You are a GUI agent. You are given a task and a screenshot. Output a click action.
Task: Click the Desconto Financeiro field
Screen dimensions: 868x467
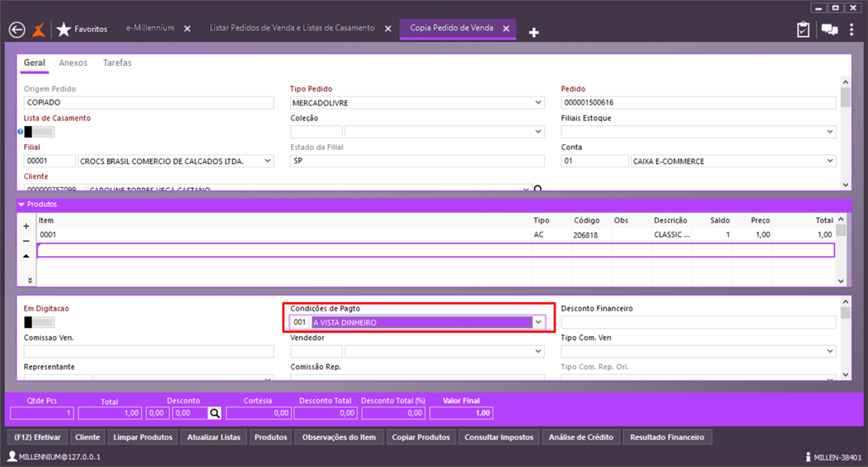tap(698, 322)
